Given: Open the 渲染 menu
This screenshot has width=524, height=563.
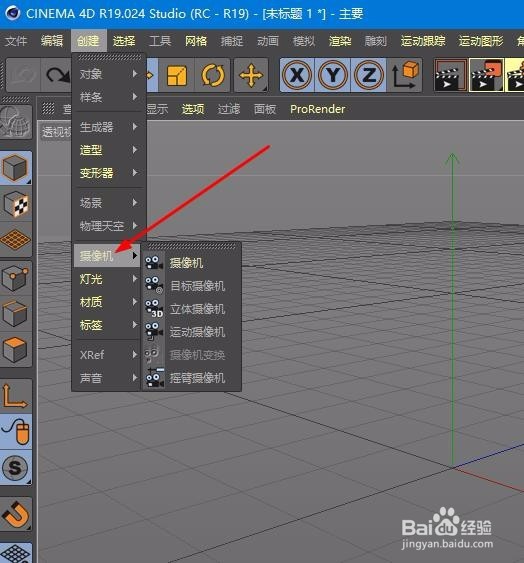Looking at the screenshot, I should (340, 41).
